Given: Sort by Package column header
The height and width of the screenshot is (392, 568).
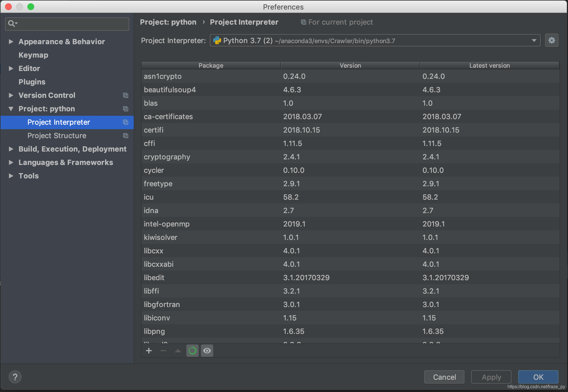Looking at the screenshot, I should pyautogui.click(x=211, y=65).
